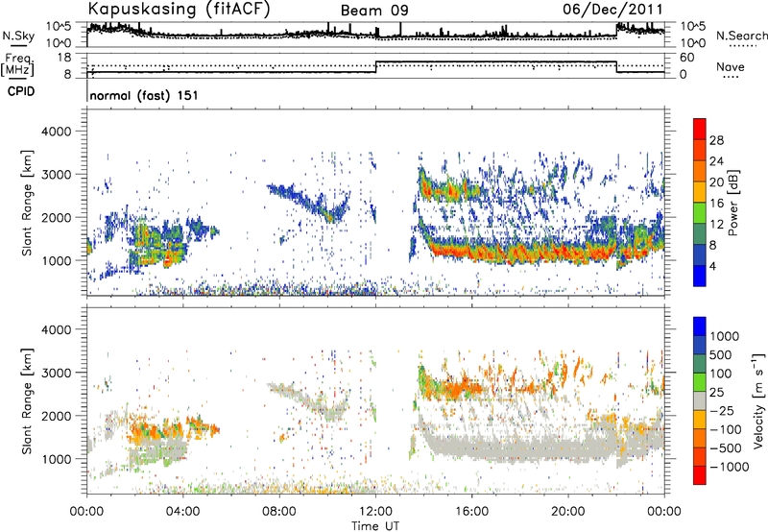Click the "60" Nave axis tick label
Viewport: 768px width, 532px height.
pos(687,58)
